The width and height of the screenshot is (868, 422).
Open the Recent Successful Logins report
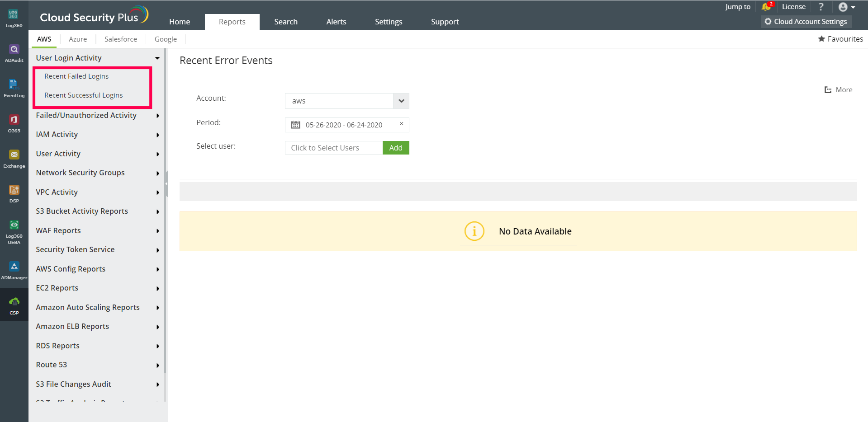tap(84, 95)
